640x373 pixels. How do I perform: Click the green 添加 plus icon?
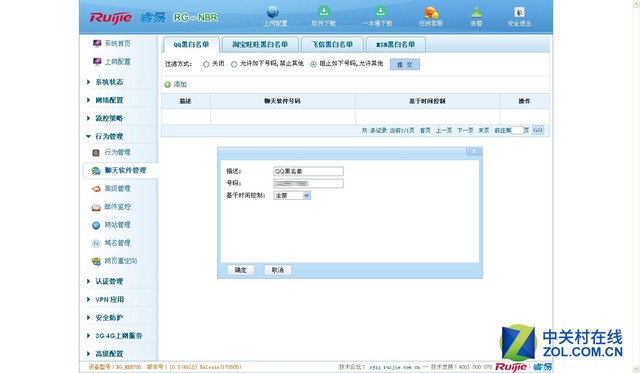coord(167,84)
